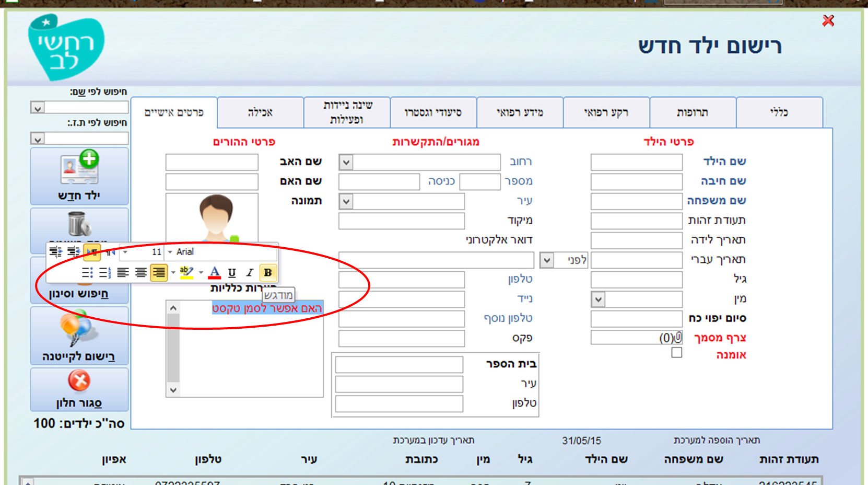
Task: Click the כתובת table column header
Action: 421,459
